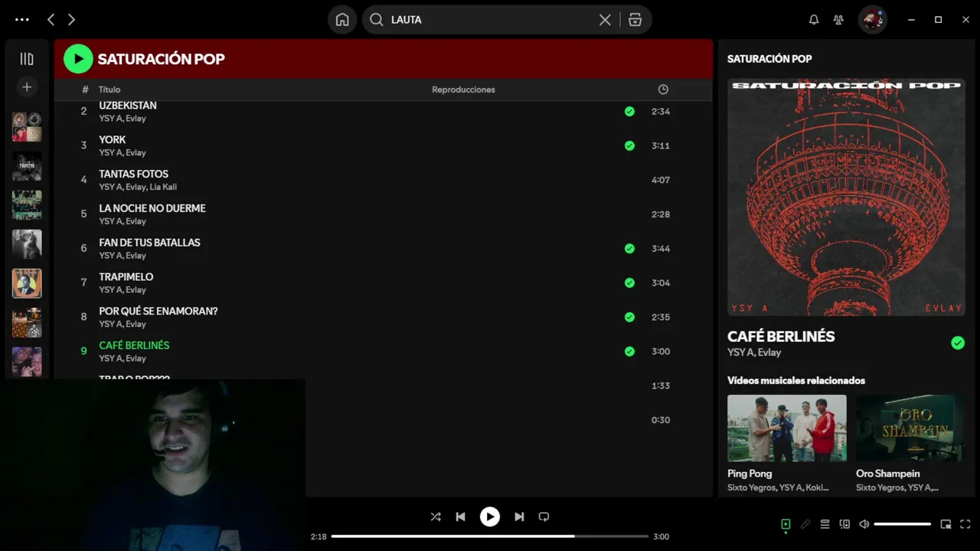Sort by the Título column header

pos(109,90)
